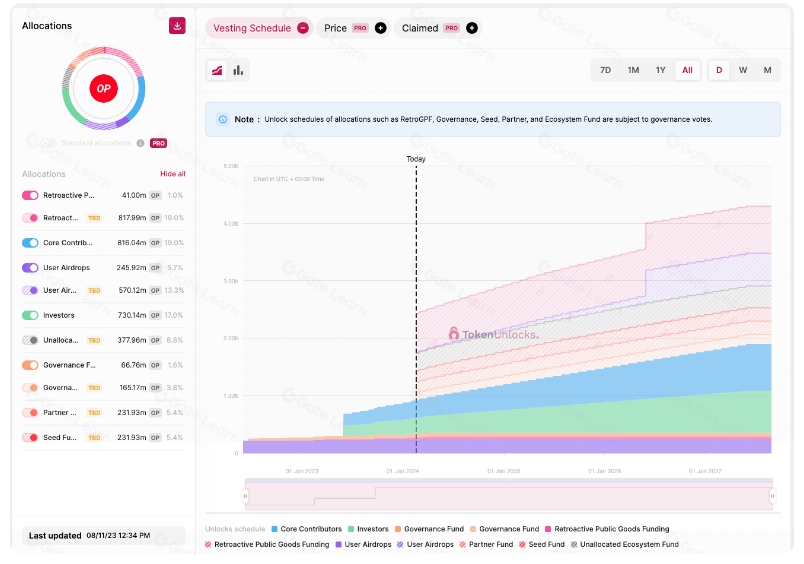Click the PRO badge under the donut chart
804x564 pixels.
[x=158, y=143]
